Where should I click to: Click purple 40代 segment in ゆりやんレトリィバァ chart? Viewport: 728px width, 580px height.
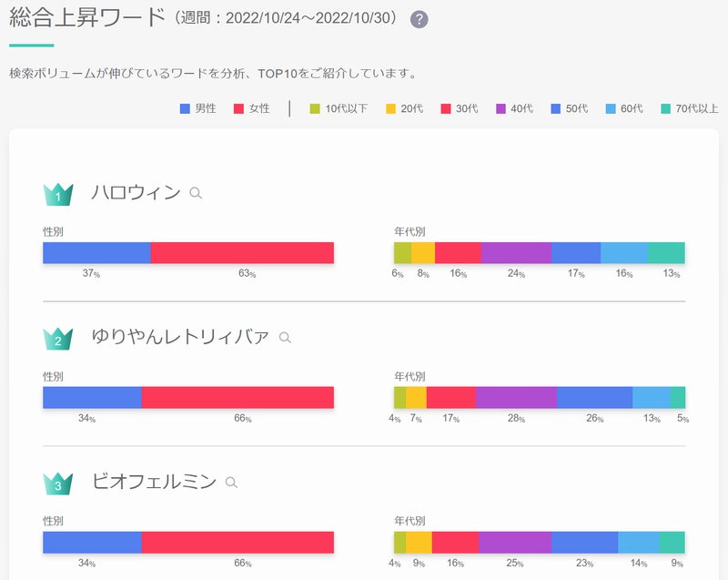(516, 398)
